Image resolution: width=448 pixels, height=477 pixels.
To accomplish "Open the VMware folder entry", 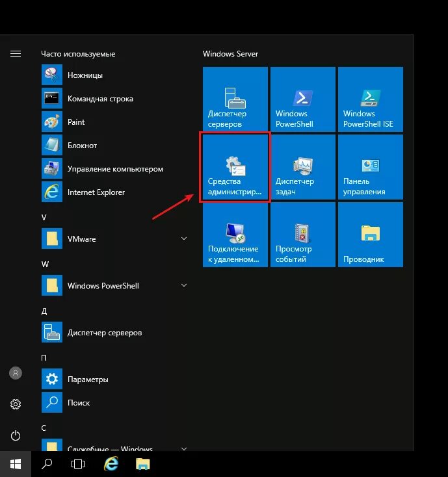I will [114, 238].
